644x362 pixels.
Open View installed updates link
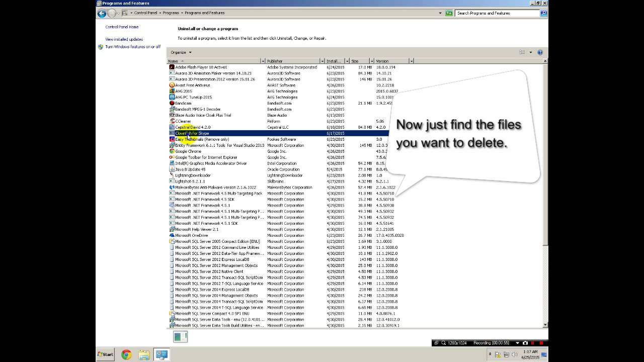click(x=124, y=39)
